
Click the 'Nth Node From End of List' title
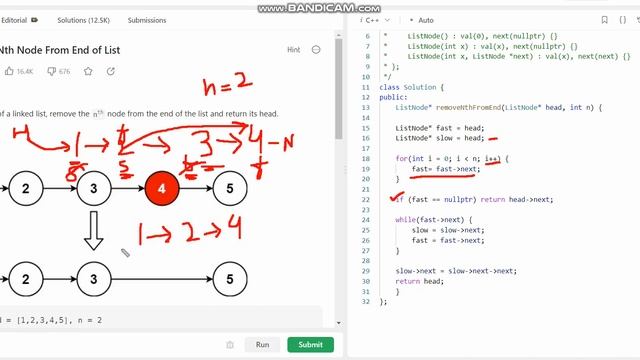pyautogui.click(x=60, y=50)
